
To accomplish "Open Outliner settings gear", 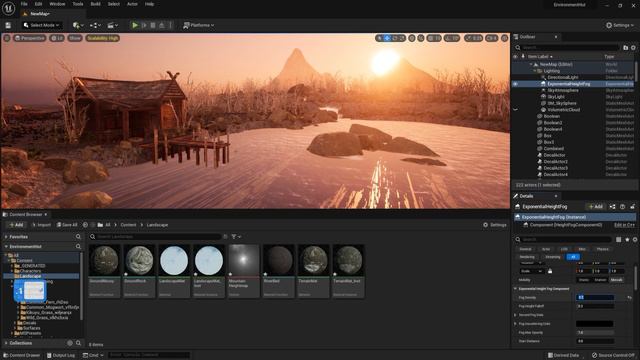I will point(633,48).
